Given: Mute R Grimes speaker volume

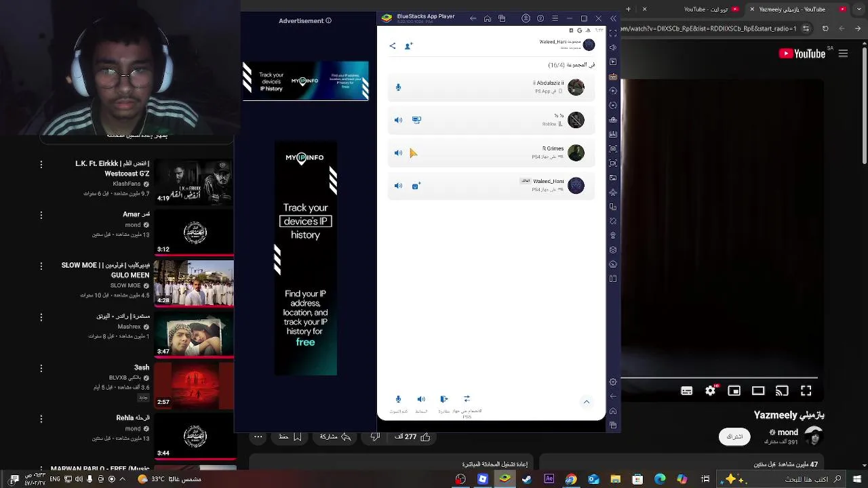Looking at the screenshot, I should coord(398,152).
